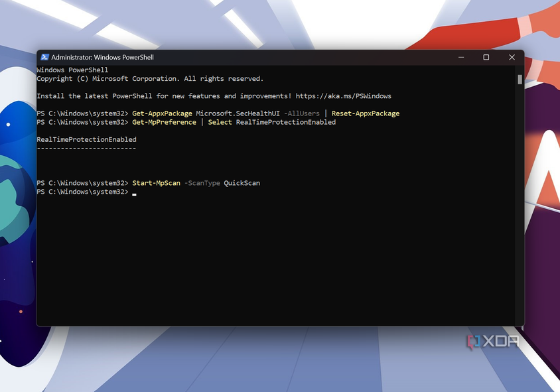Click the scrollbar thumb at the top
This screenshot has height=392, width=560.
click(x=518, y=79)
